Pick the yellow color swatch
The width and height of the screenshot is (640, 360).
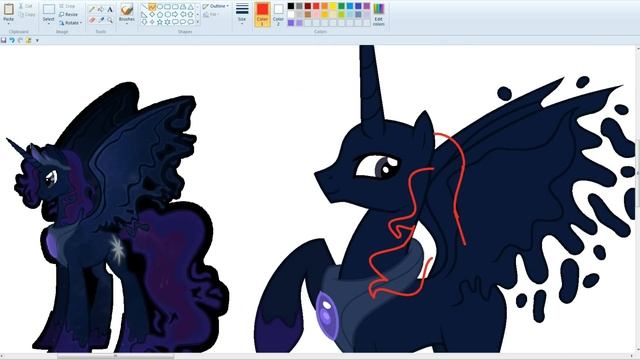coord(333,6)
